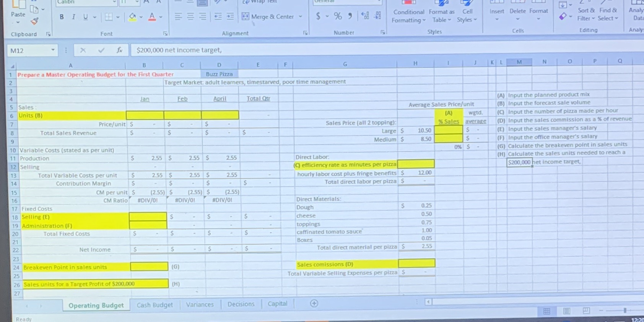Toggle italic formatting
Image resolution: width=644 pixels, height=322 pixels.
coord(73,17)
